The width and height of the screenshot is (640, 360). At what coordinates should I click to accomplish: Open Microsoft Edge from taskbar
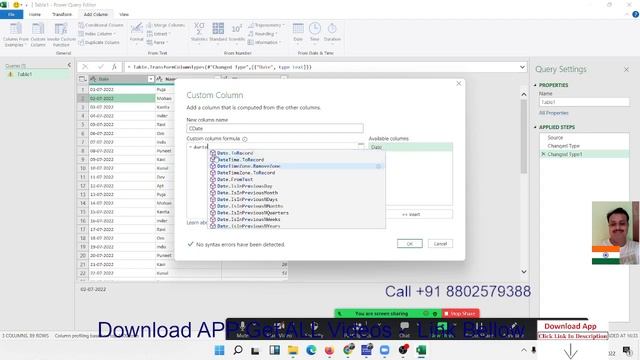311,350
